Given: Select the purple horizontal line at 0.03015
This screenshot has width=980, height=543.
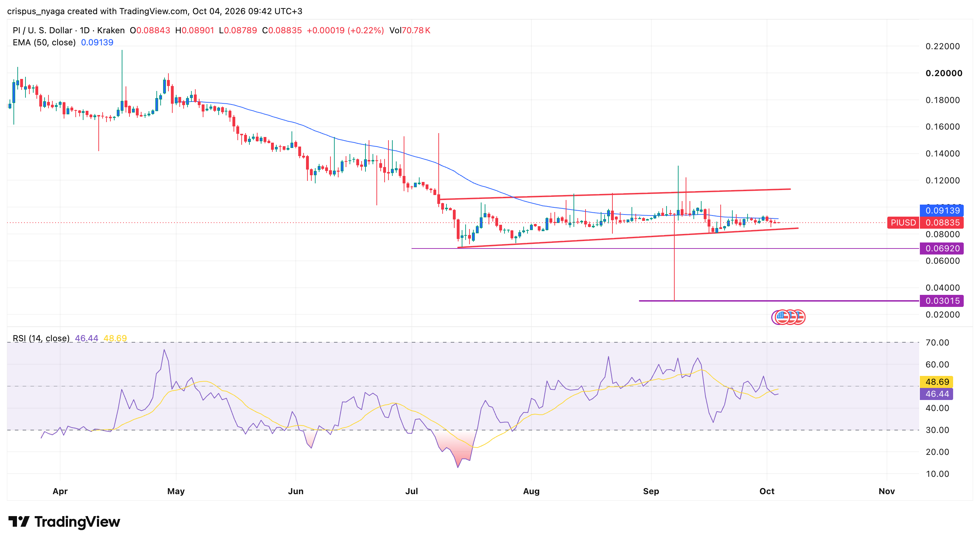Looking at the screenshot, I should pyautogui.click(x=779, y=301).
